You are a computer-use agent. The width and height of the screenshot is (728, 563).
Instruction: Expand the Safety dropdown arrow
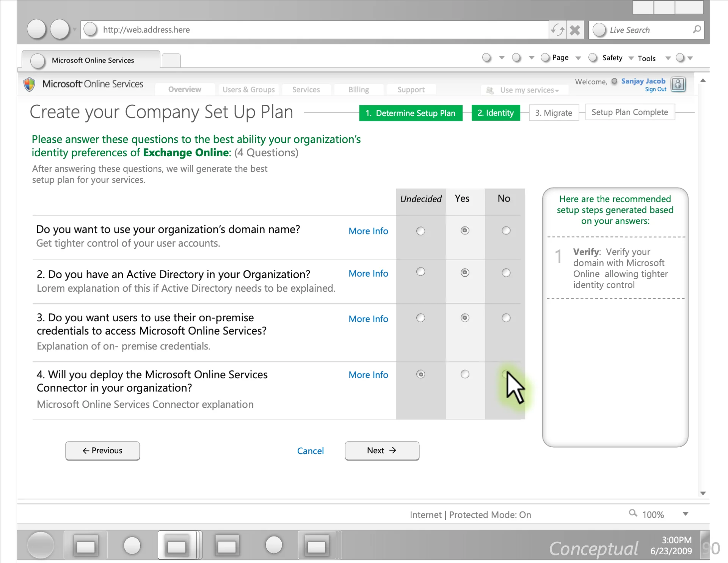pyautogui.click(x=631, y=58)
